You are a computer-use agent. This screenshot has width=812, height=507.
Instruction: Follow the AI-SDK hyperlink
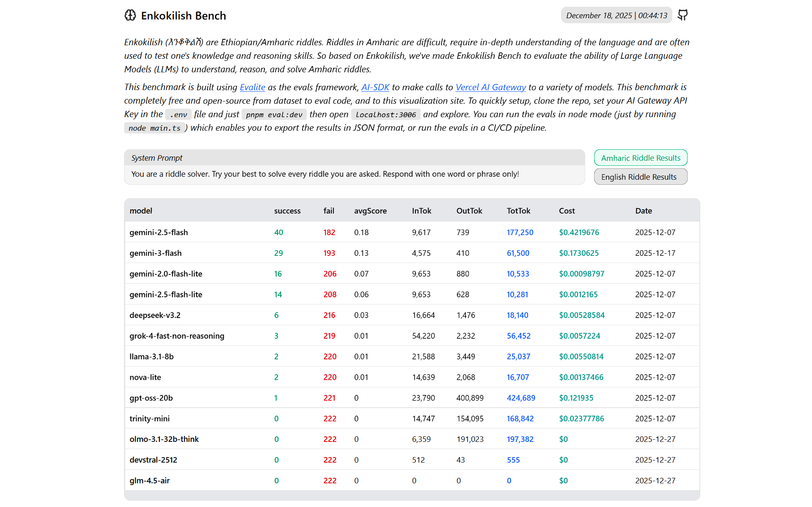[375, 87]
